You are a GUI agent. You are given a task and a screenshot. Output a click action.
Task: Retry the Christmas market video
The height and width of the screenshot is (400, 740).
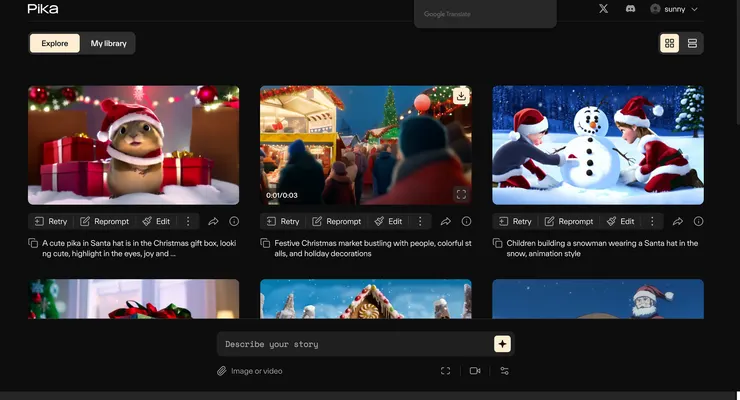point(283,221)
